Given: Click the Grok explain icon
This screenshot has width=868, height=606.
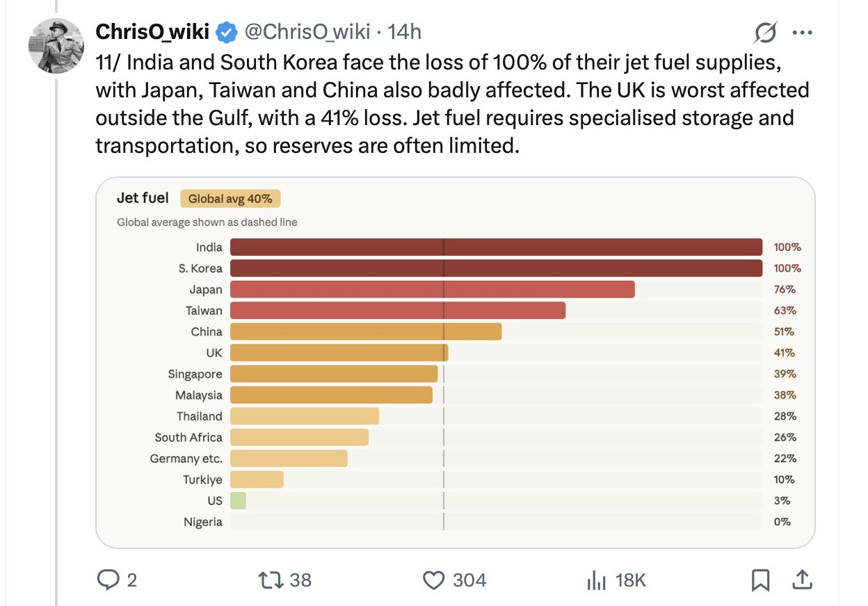Looking at the screenshot, I should 765,32.
